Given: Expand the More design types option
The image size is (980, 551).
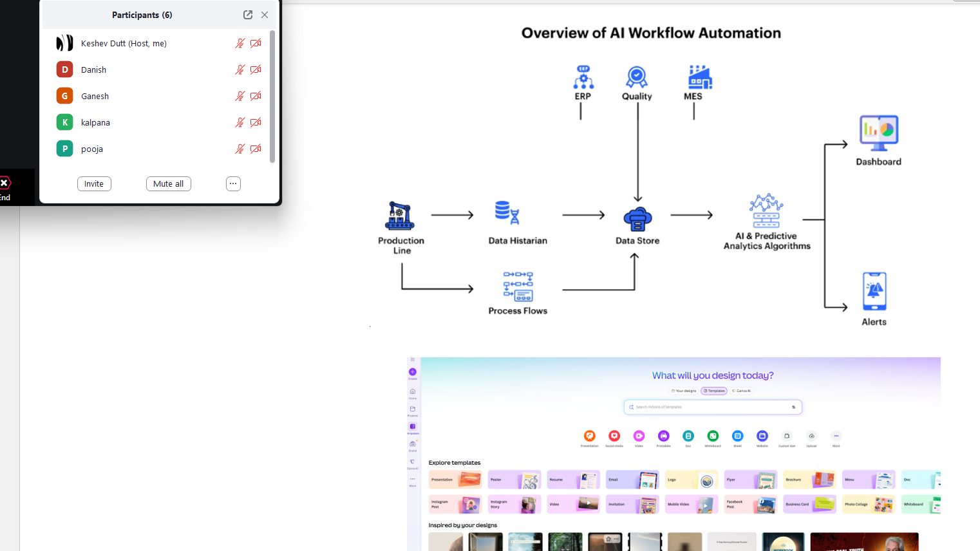Looking at the screenshot, I should tap(836, 436).
